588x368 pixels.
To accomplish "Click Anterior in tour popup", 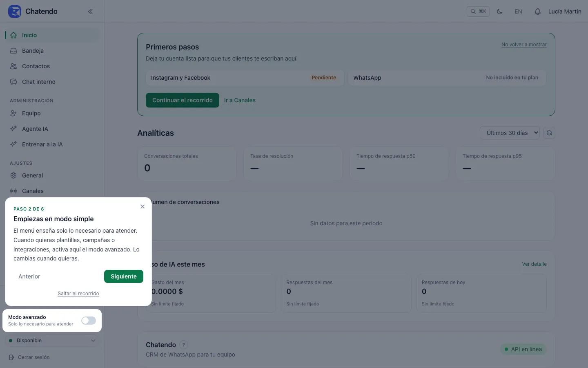I will 29,276.
